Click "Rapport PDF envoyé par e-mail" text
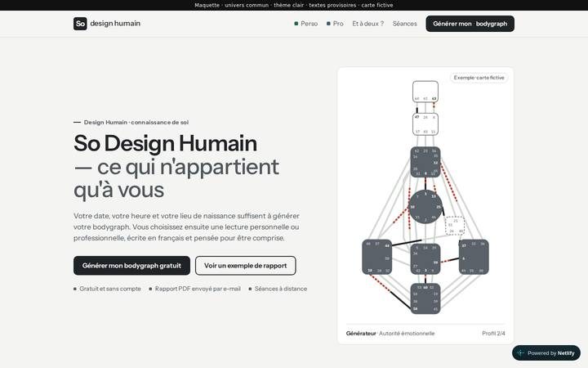The image size is (588, 368). click(198, 289)
